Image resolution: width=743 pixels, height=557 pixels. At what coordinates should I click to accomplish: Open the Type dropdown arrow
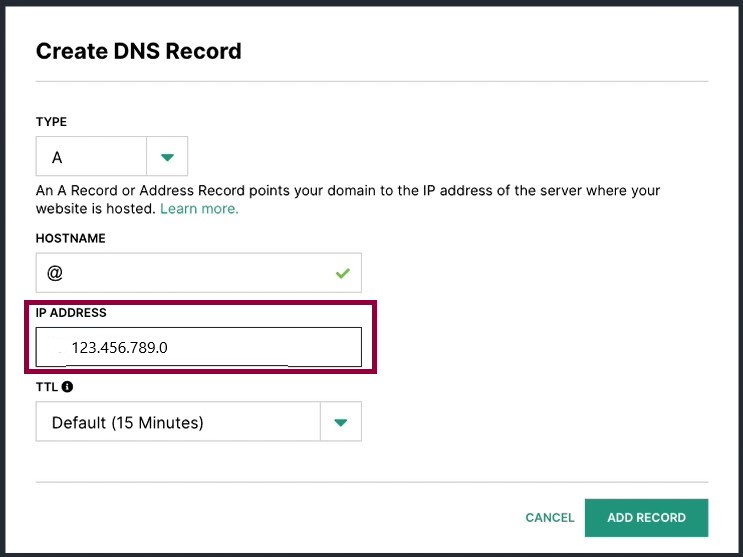167,156
